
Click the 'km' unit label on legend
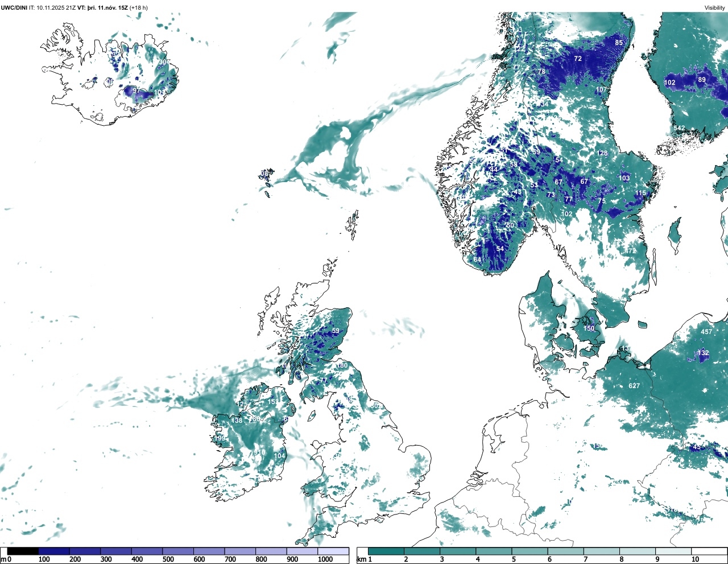click(361, 559)
